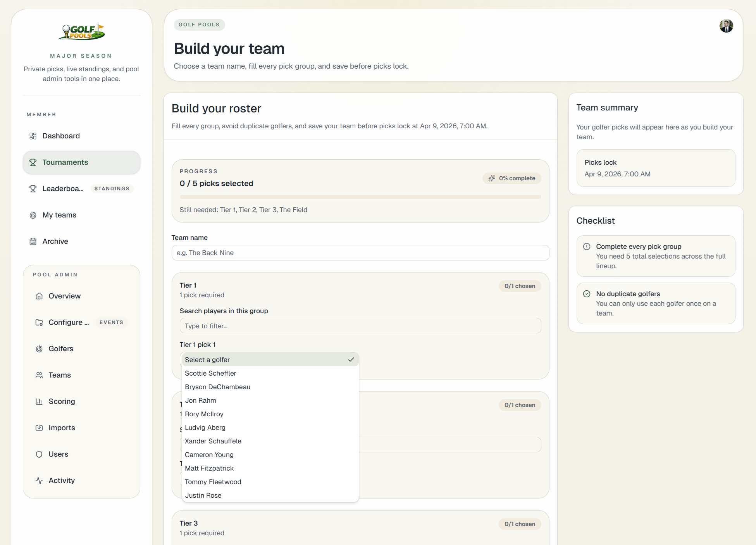Click the Leaderboard trophy icon
Screen dimensions: 756x545
coord(33,189)
